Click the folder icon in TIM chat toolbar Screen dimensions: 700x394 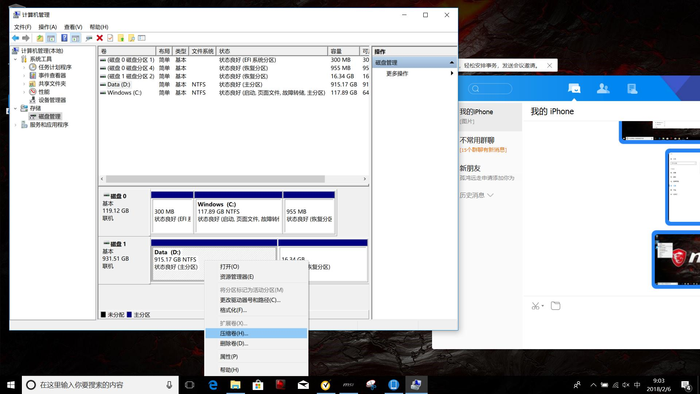(555, 306)
